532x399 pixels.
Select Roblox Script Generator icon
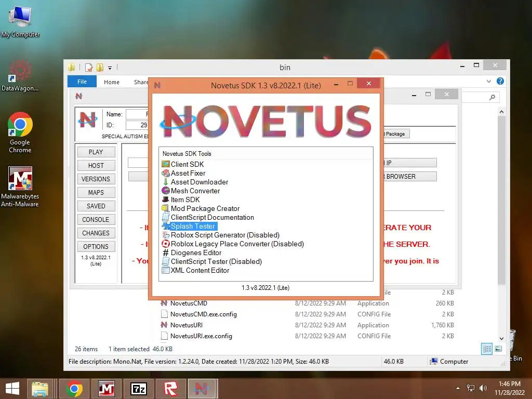[166, 235]
